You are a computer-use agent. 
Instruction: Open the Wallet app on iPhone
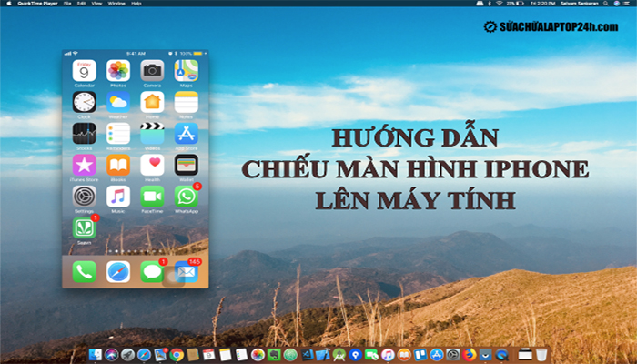click(187, 165)
